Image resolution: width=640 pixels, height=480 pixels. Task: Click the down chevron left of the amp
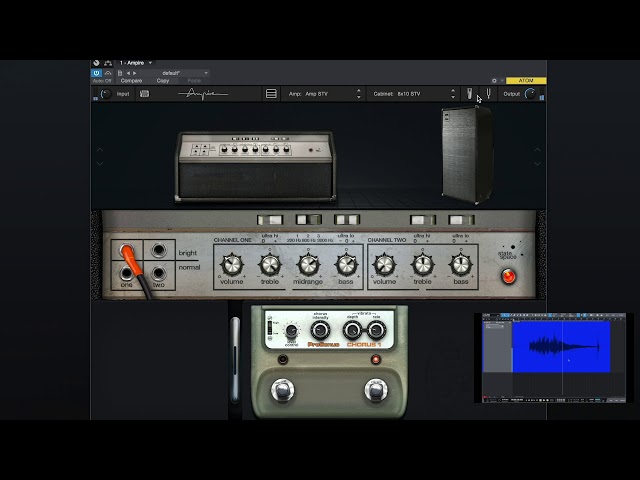[x=100, y=164]
